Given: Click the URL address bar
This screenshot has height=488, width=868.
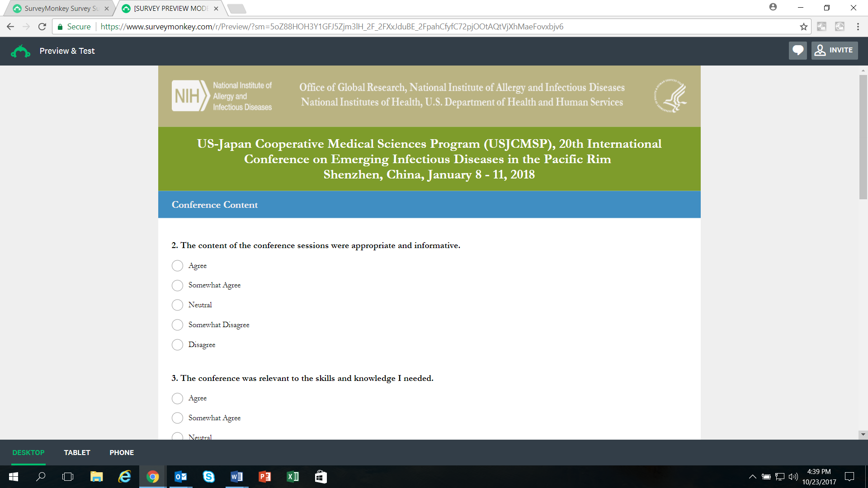Looking at the screenshot, I should [407, 27].
